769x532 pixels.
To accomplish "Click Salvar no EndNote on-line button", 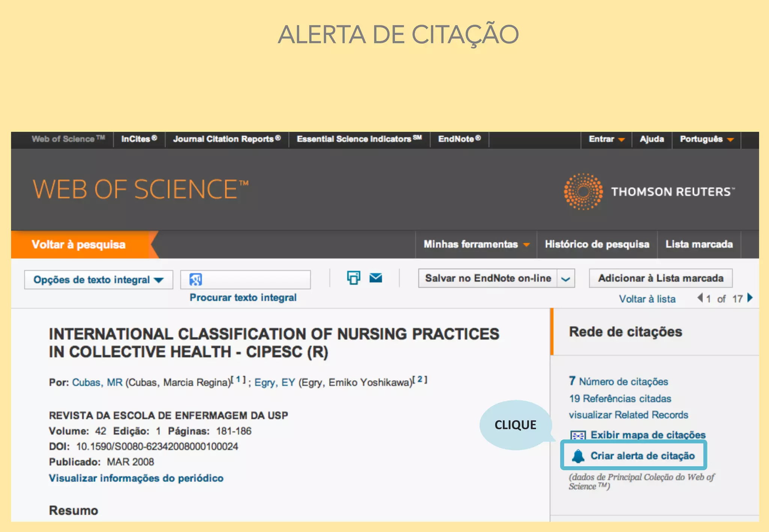I will coord(488,278).
